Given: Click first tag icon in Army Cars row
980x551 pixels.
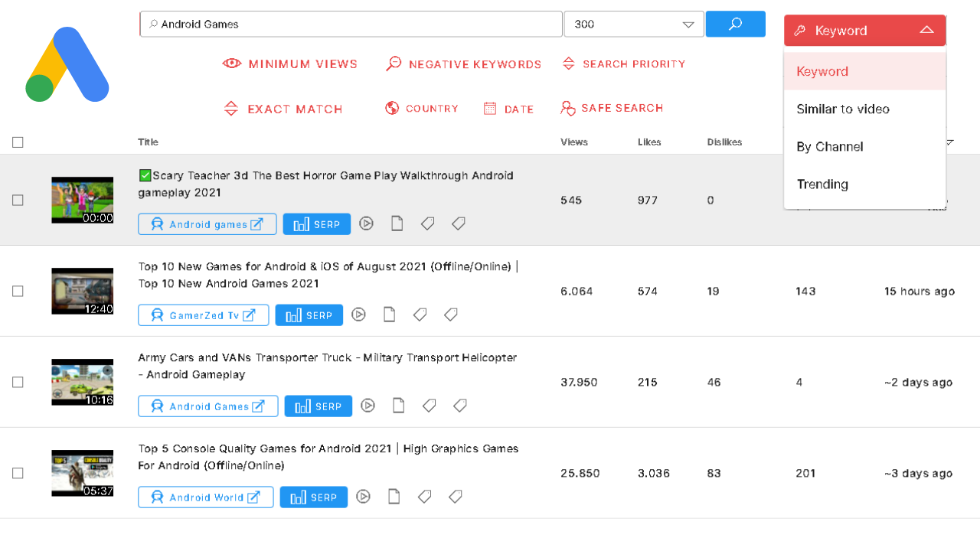Looking at the screenshot, I should pos(429,406).
